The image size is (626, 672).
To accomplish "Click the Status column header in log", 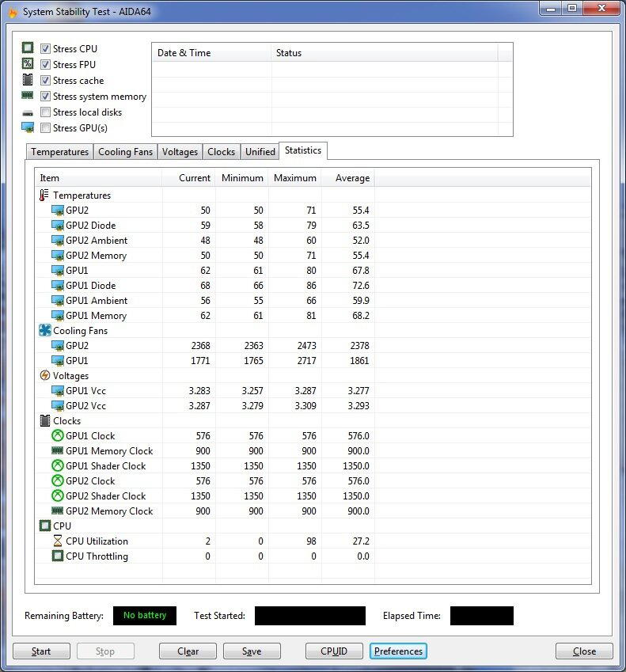I will tap(385, 53).
